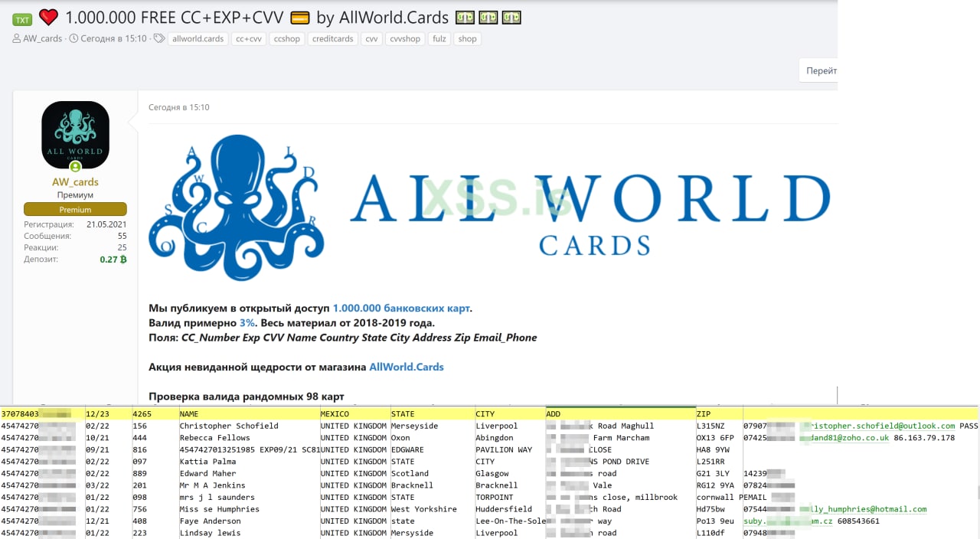Click the Реакции count 25
Image resolution: width=980 pixels, height=539 pixels.
tap(122, 248)
